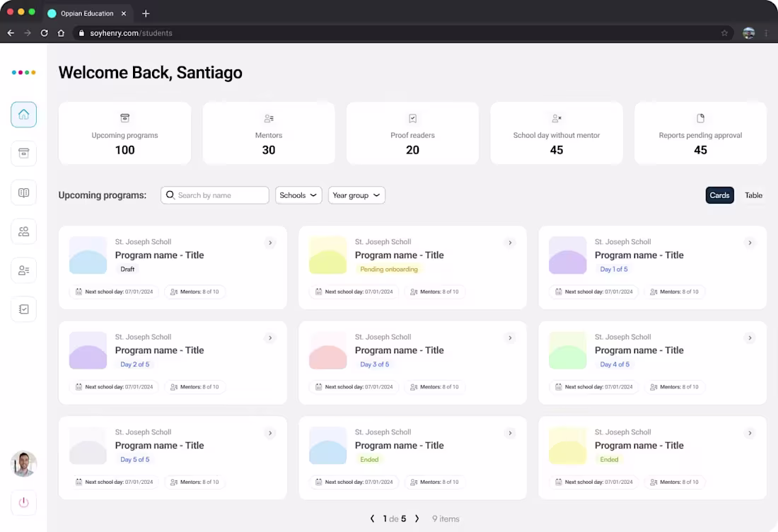Click the red power logout icon
Screen dimensions: 778x532
click(x=23, y=502)
